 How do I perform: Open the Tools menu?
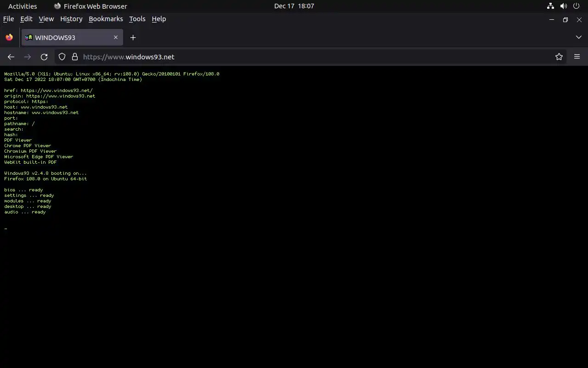137,19
